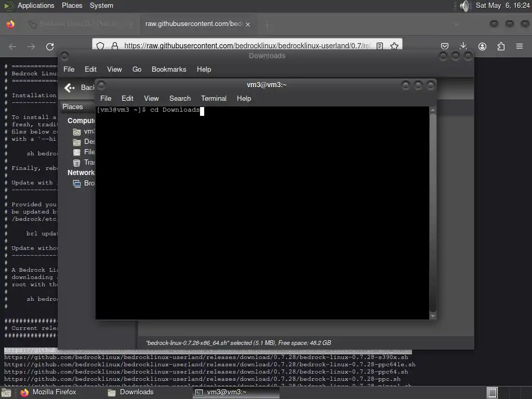Open Firefox extensions puzzle icon

point(501,46)
